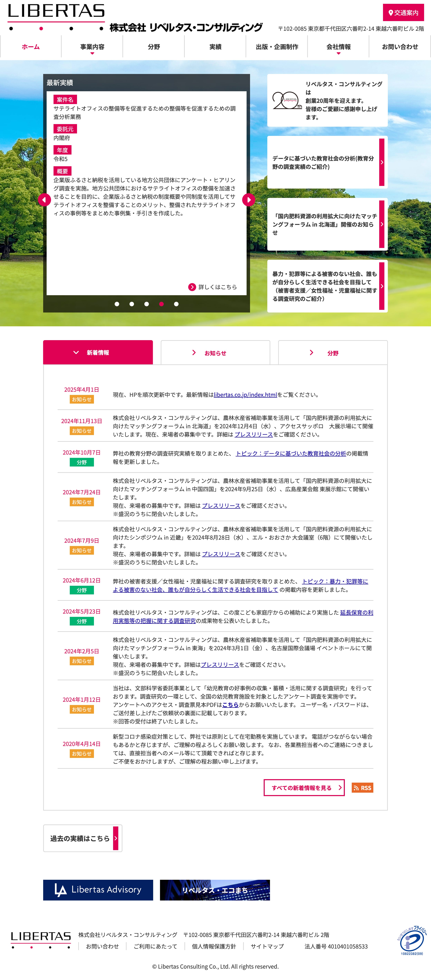Screen dimensions: 431x980
Task: Click 詳しくはこちら in the slider
Action: [x=213, y=287]
